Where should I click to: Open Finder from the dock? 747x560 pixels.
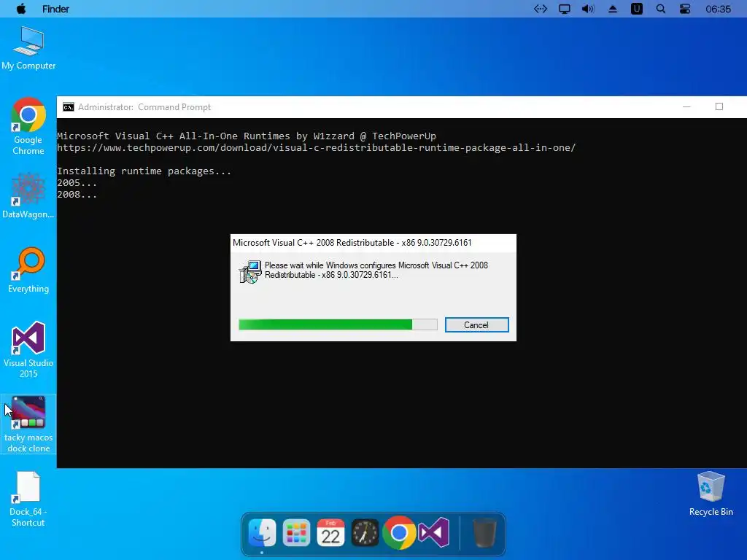pos(262,533)
